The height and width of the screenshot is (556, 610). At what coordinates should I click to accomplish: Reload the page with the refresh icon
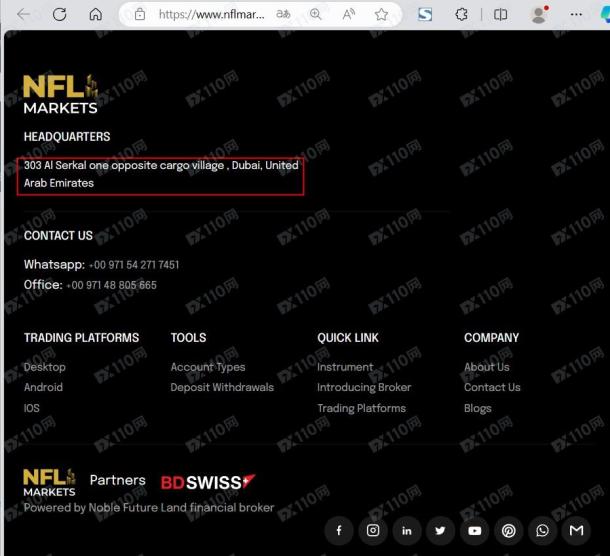(x=60, y=14)
